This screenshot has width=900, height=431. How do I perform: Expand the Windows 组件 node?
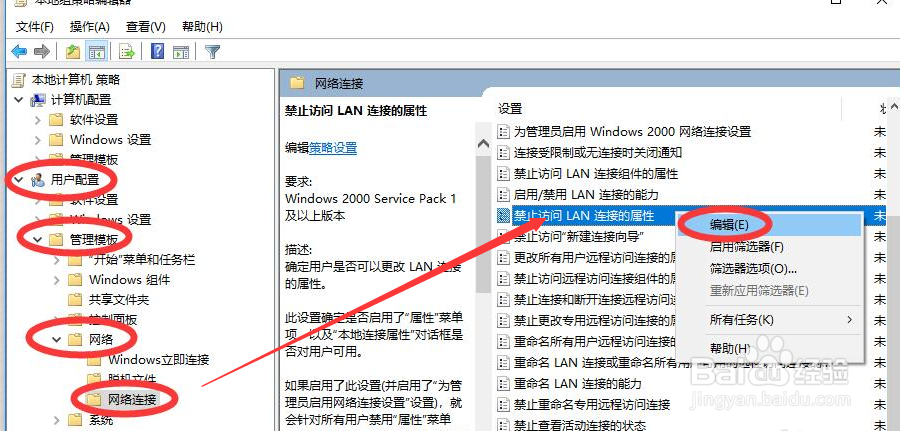(57, 279)
